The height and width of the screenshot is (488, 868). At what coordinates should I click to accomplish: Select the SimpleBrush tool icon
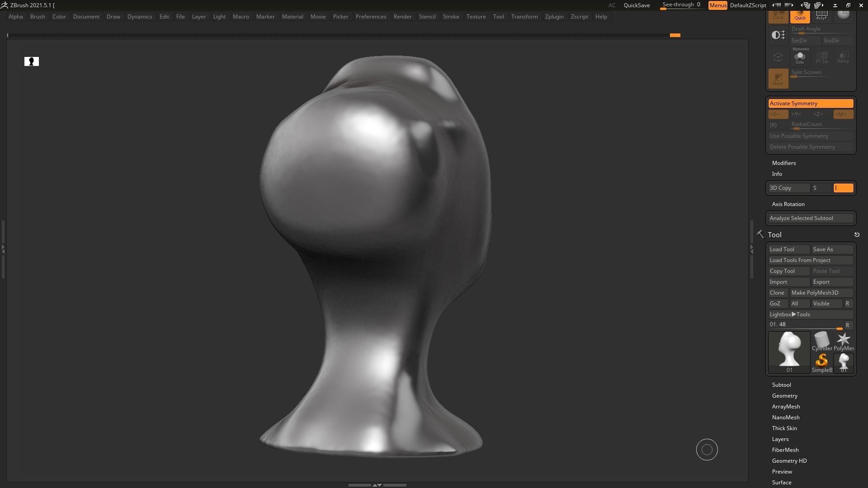pos(821,363)
